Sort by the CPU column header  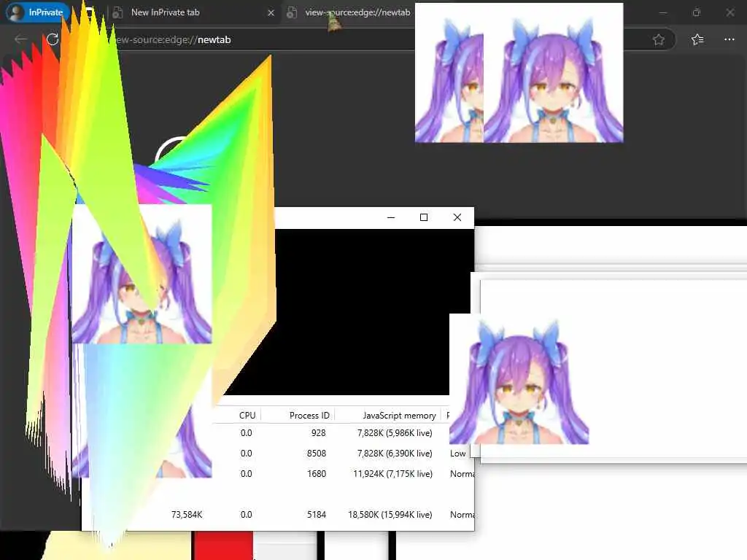click(x=247, y=415)
